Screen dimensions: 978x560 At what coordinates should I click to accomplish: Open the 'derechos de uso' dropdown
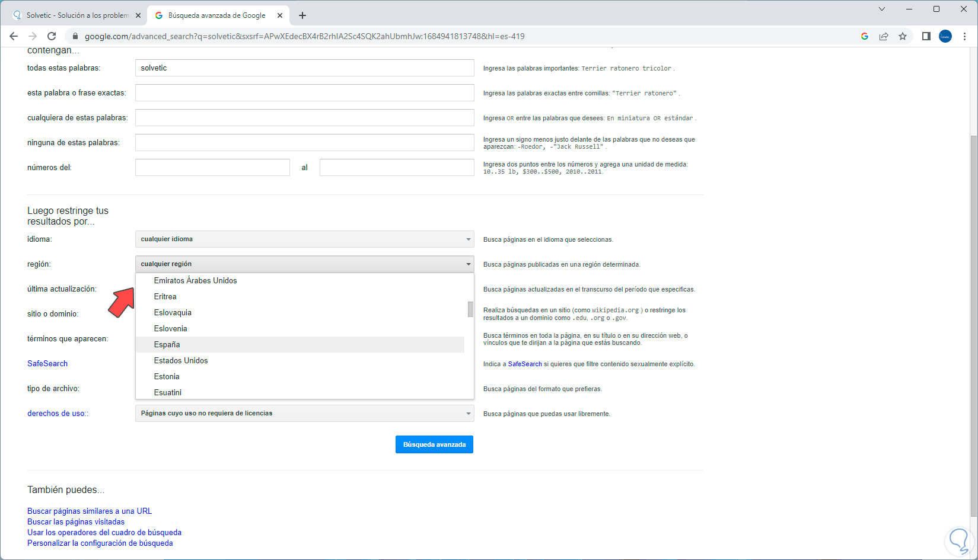click(305, 414)
